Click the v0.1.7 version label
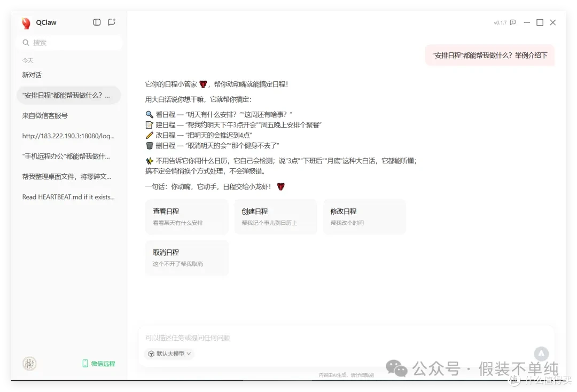 (x=500, y=23)
